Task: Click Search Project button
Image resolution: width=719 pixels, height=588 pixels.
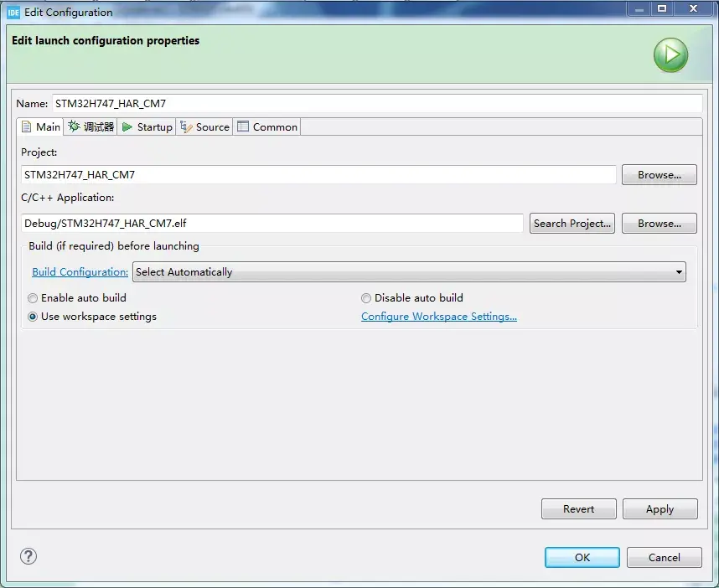Action: tap(572, 224)
